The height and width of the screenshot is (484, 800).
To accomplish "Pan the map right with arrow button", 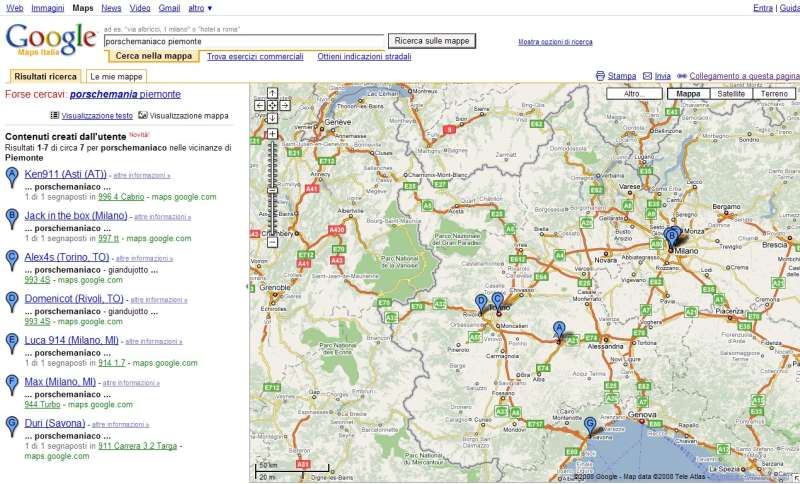I will coord(285,106).
